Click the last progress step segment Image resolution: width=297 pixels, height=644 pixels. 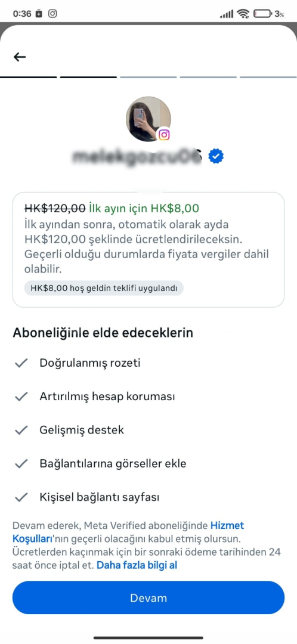(268, 77)
